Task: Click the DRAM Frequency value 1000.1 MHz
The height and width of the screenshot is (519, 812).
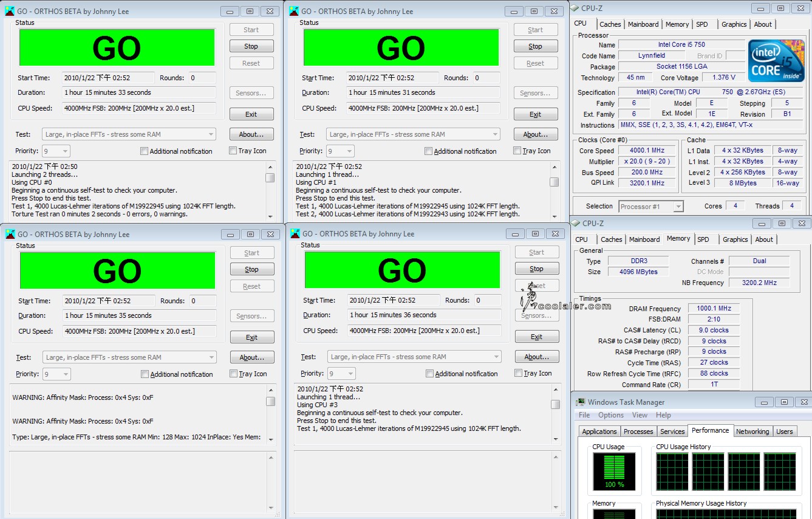Action: click(x=714, y=308)
